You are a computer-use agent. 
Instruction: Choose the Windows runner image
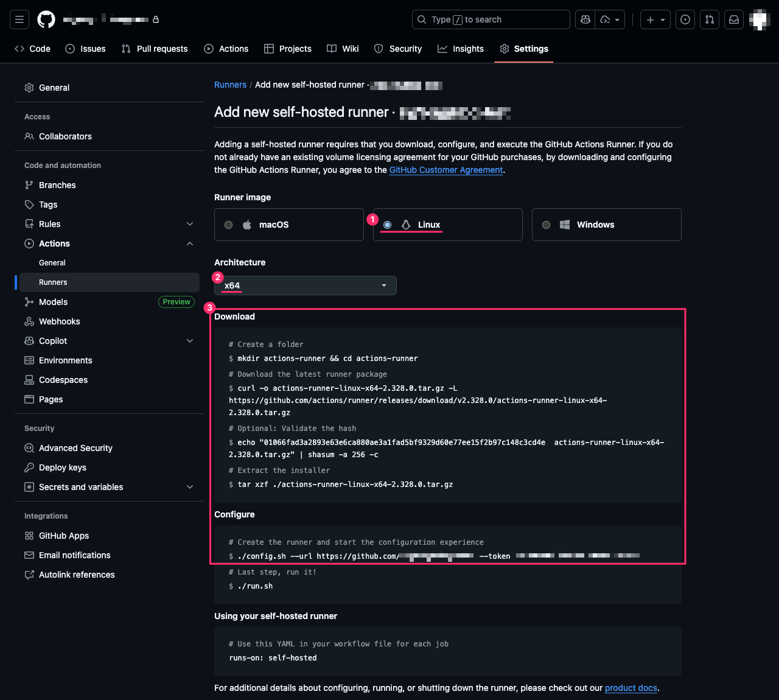(x=547, y=225)
